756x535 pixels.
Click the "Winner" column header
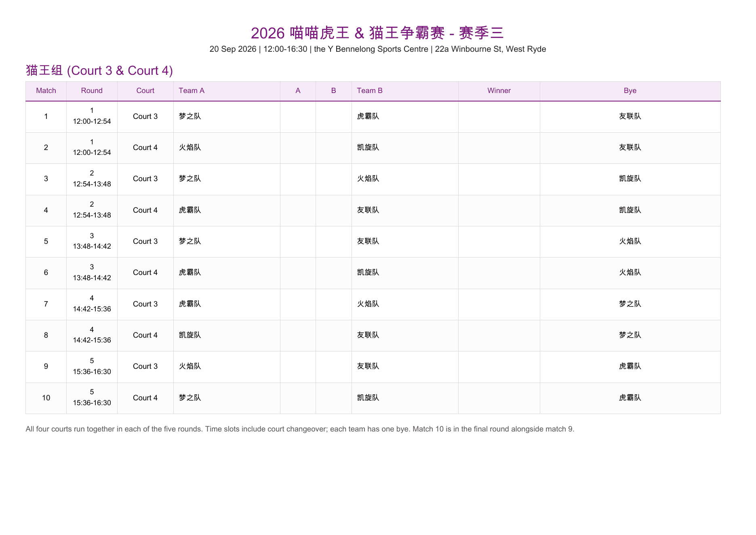[499, 91]
